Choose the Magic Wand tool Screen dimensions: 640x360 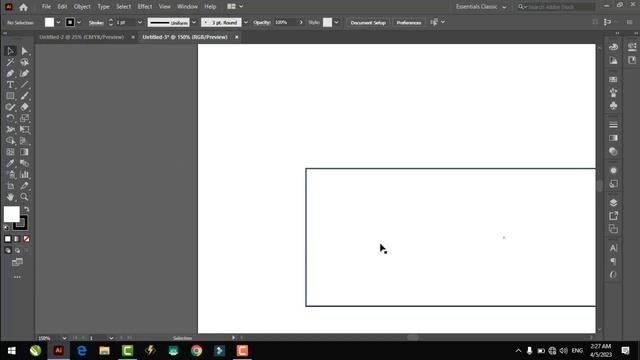coord(10,62)
